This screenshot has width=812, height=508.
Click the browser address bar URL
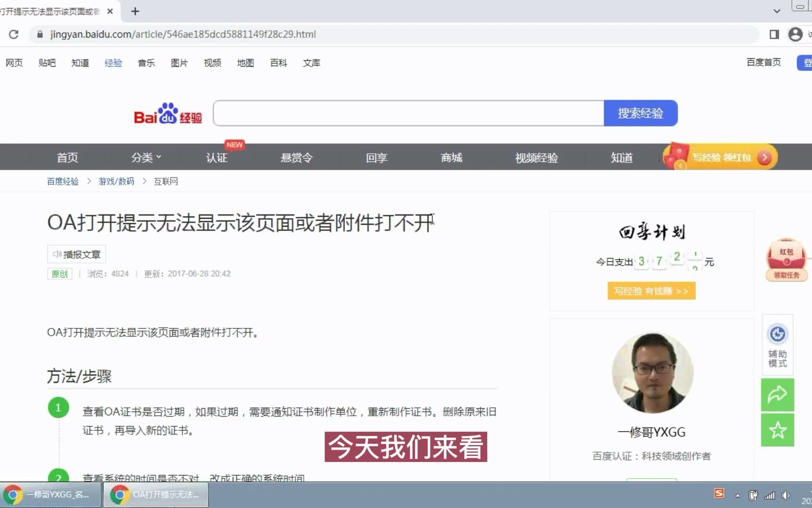(x=183, y=34)
